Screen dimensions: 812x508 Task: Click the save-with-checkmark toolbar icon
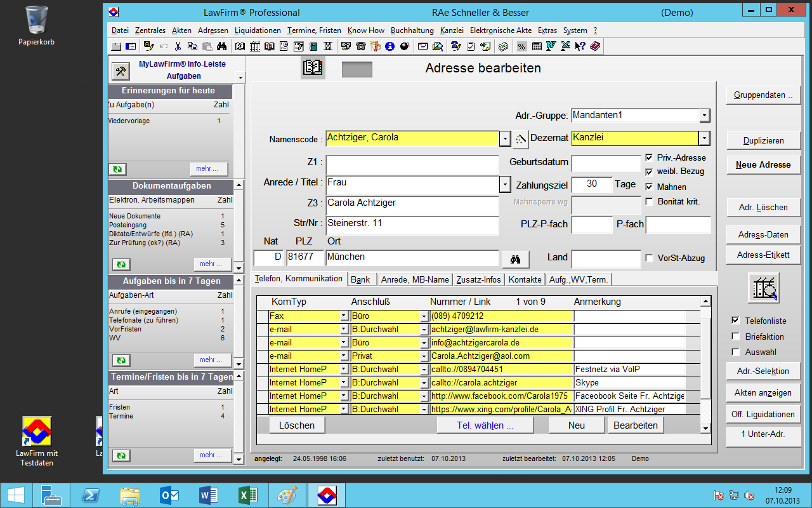click(x=148, y=46)
